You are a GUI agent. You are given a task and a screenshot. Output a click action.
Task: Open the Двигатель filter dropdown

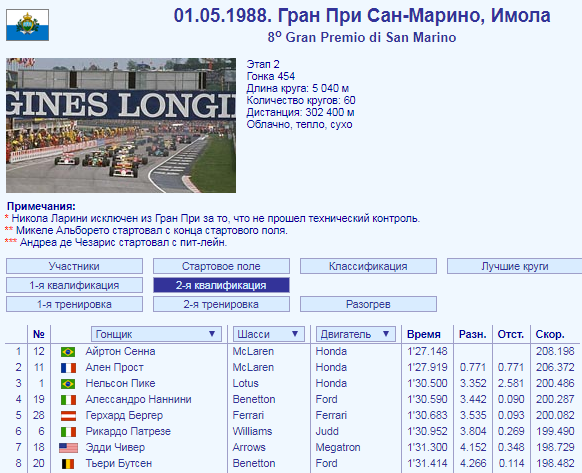click(x=356, y=334)
